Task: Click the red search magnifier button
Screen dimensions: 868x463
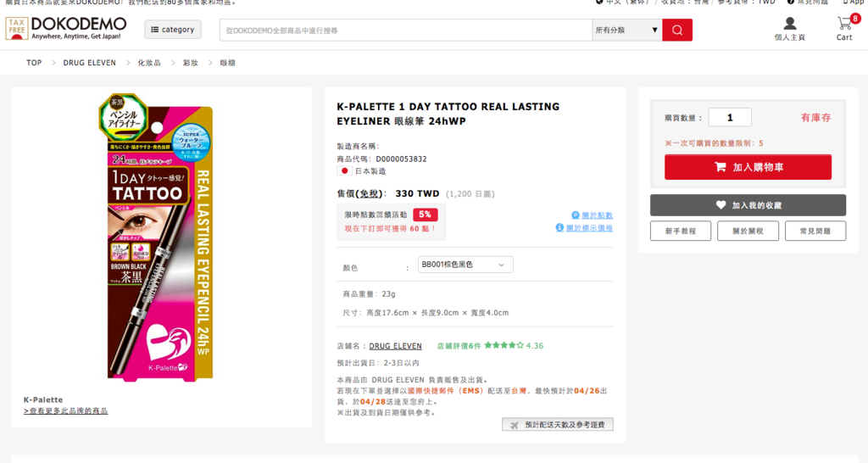Action: [x=677, y=30]
